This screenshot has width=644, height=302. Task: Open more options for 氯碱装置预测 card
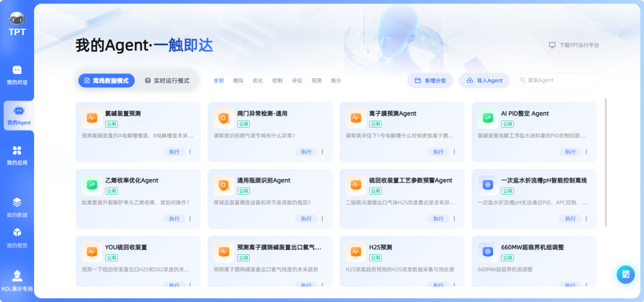click(190, 152)
